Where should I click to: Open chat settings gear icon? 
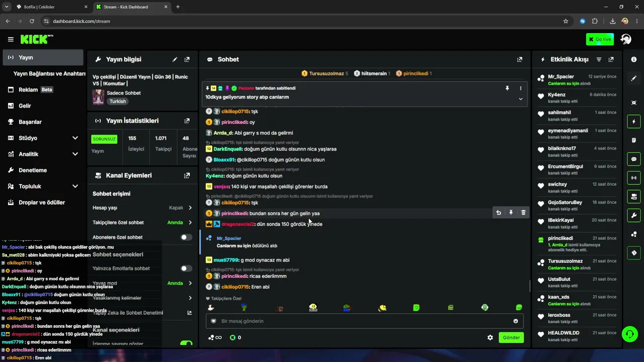pos(490,337)
